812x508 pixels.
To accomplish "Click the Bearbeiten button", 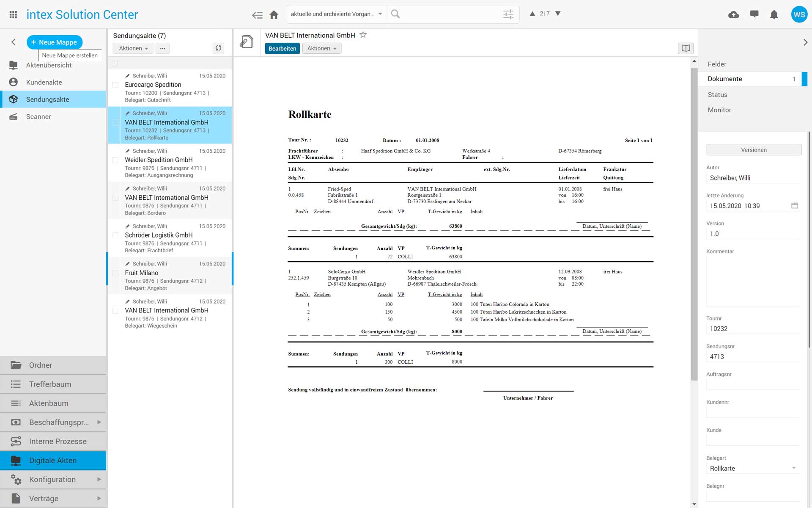I will pyautogui.click(x=282, y=48).
